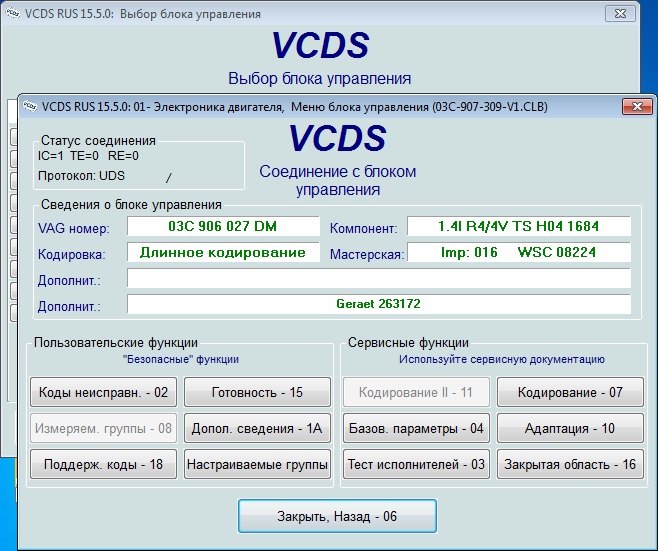
Task: Click the field showing Geraet 263172
Action: (x=379, y=304)
